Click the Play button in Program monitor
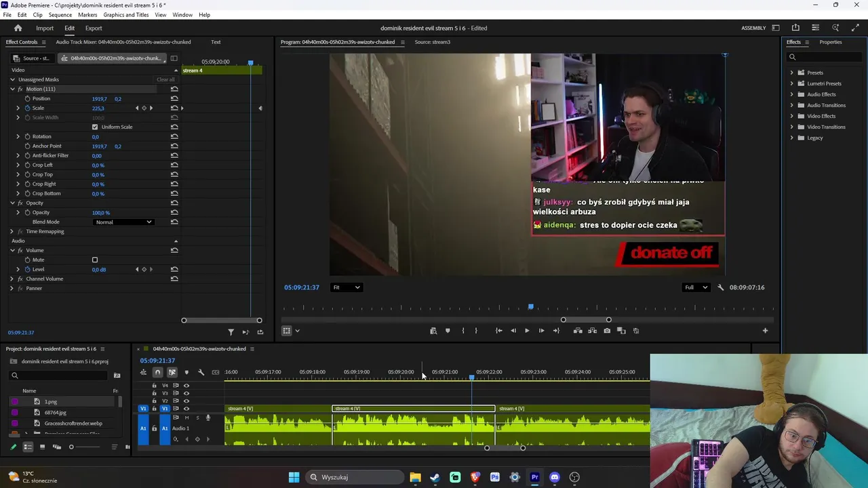This screenshot has width=868, height=488. [x=527, y=331]
